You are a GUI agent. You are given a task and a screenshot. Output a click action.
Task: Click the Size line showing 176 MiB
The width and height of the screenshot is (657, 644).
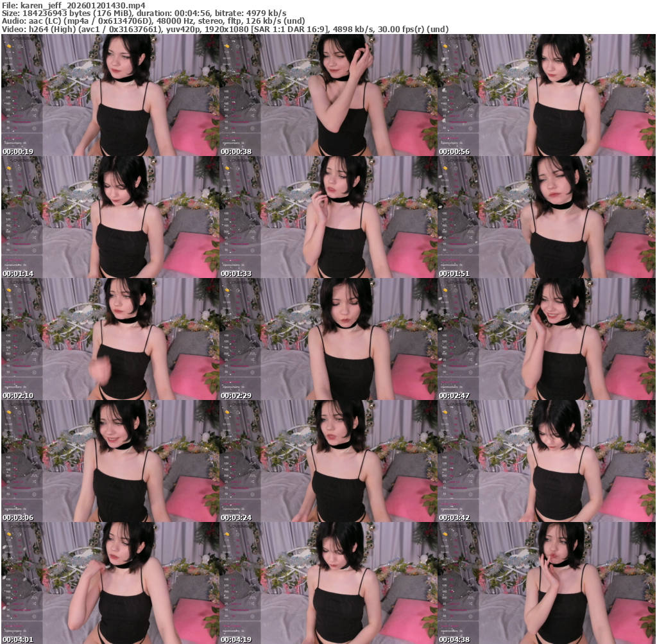point(144,13)
